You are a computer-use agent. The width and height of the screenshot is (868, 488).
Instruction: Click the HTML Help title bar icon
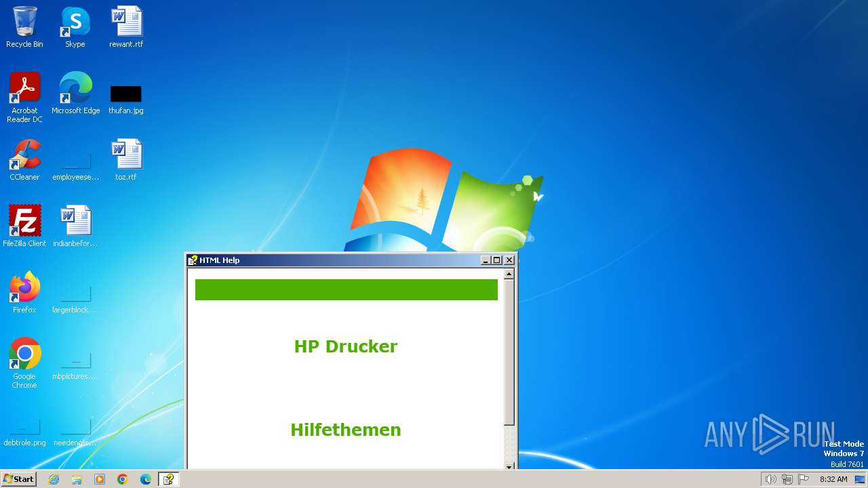pos(193,260)
